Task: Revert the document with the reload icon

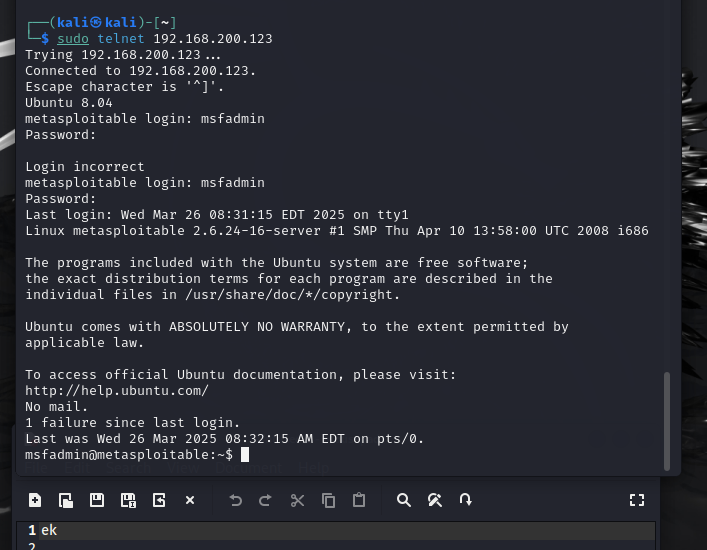Action: tap(159, 500)
